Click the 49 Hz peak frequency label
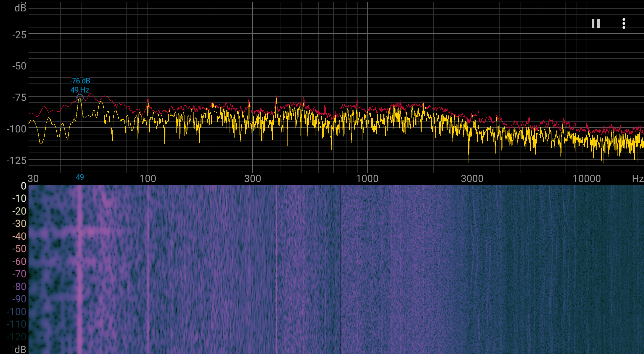Viewport: 644px width, 354px height. click(80, 90)
